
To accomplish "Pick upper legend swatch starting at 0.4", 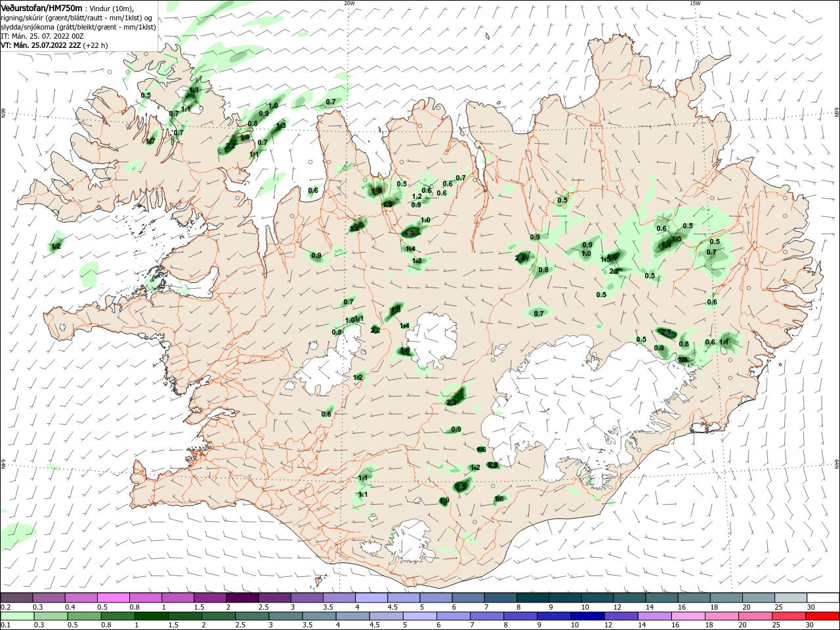I will pyautogui.click(x=81, y=597).
